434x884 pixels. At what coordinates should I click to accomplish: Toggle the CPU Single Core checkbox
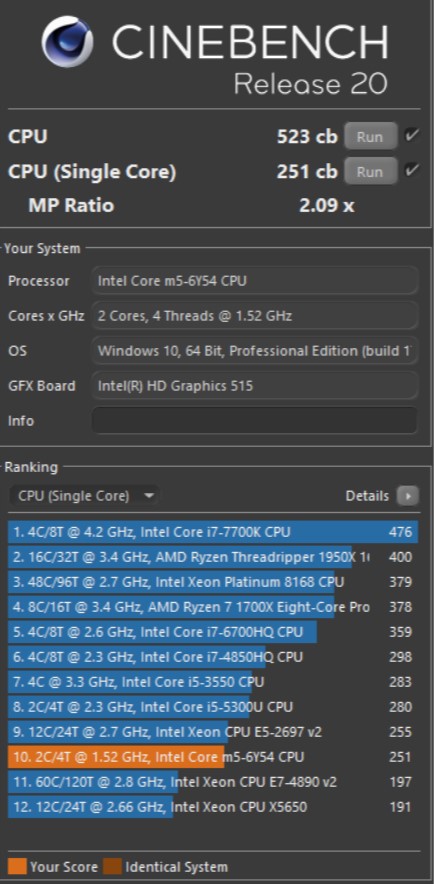click(x=411, y=171)
